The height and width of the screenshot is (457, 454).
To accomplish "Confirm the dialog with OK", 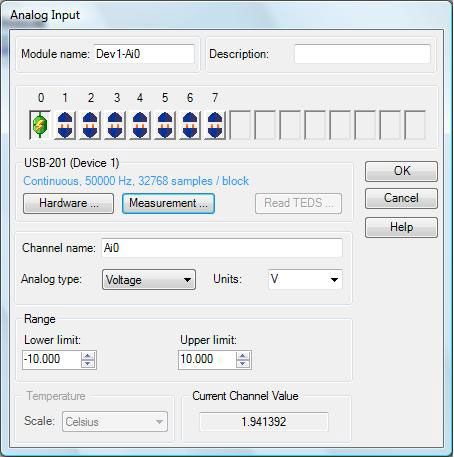I will pos(401,171).
